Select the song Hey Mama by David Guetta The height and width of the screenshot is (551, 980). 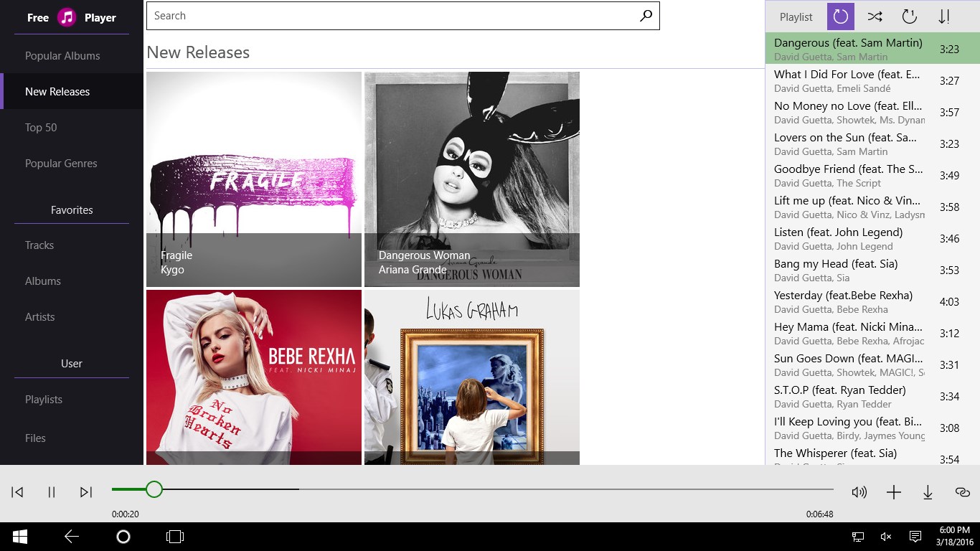point(847,333)
